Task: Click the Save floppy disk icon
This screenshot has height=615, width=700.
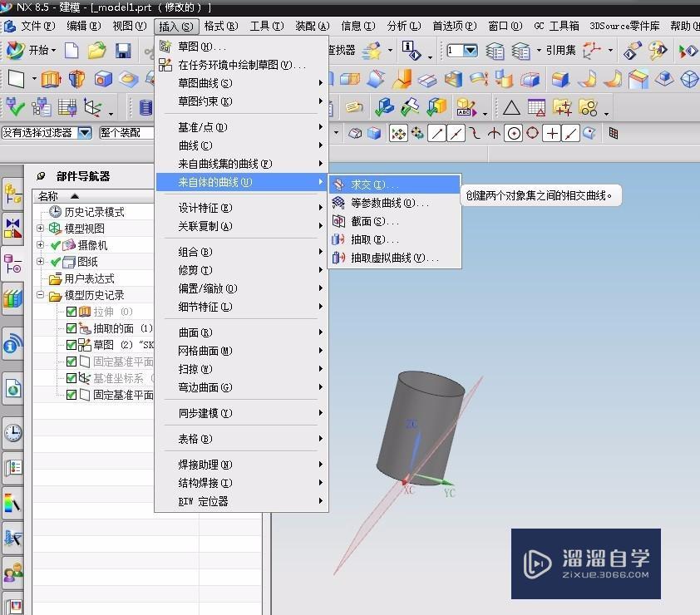Action: pos(123,51)
